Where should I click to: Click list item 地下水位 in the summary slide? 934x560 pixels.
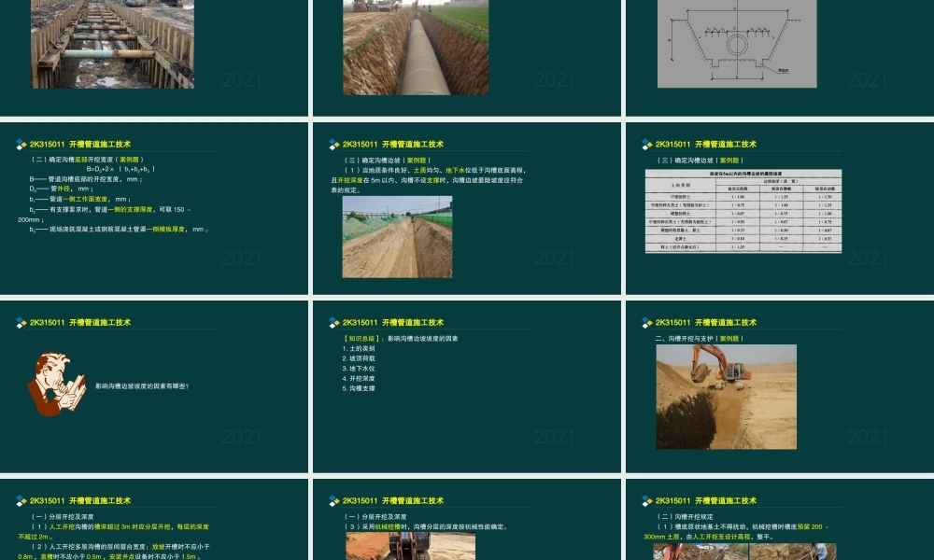pyautogui.click(x=359, y=369)
